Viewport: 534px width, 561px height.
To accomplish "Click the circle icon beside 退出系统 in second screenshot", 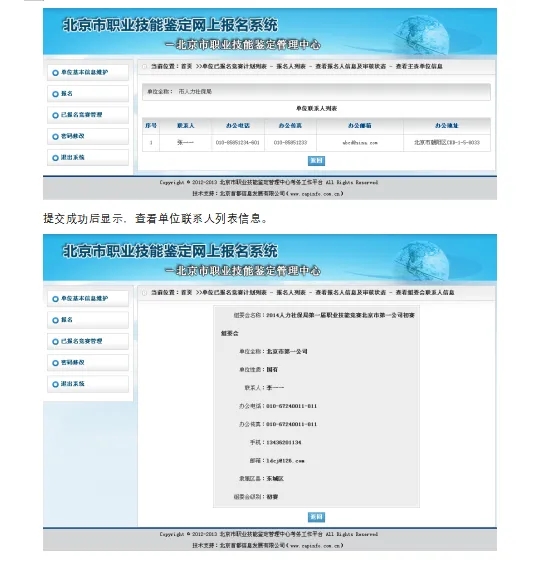I will 55,384.
